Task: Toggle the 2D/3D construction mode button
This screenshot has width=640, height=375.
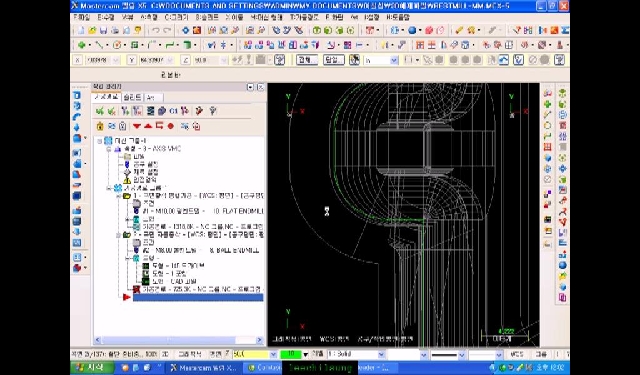Action: (166, 354)
